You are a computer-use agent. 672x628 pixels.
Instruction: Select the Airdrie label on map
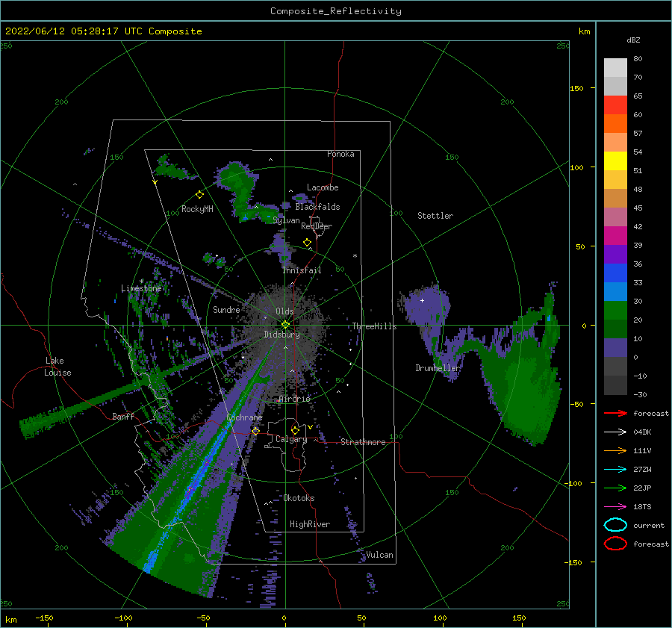(x=294, y=399)
